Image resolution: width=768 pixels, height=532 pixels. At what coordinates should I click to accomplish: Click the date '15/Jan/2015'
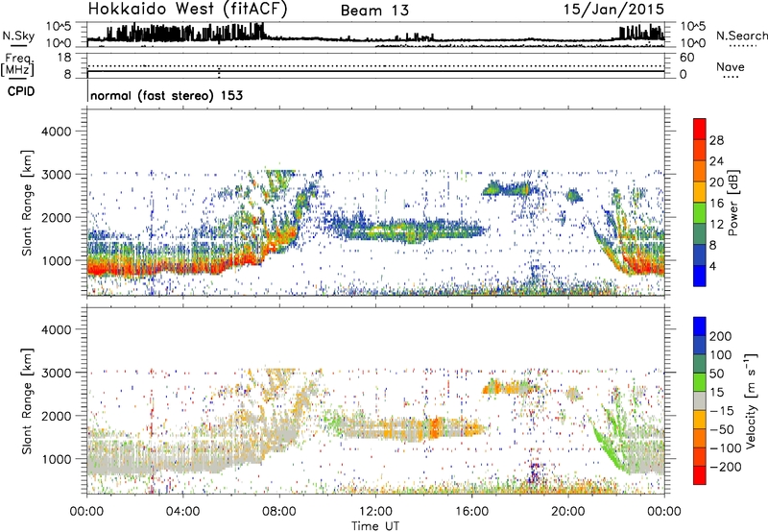613,9
